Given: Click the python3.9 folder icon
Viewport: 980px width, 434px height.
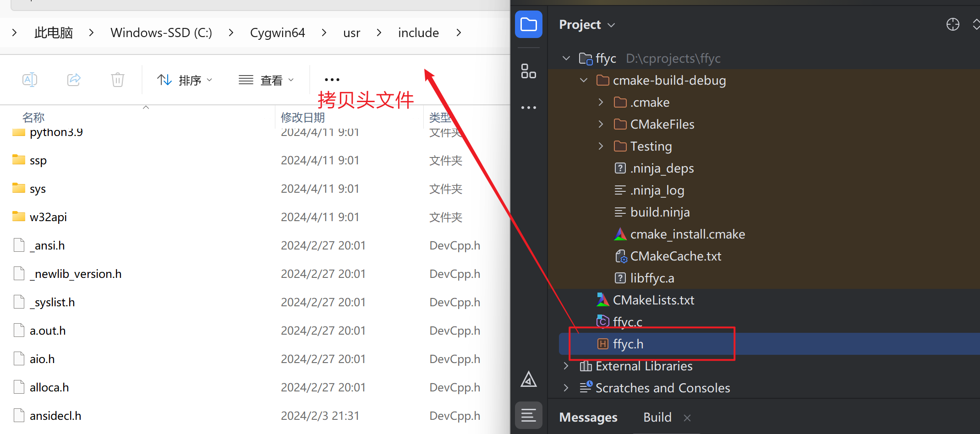Looking at the screenshot, I should [19, 132].
